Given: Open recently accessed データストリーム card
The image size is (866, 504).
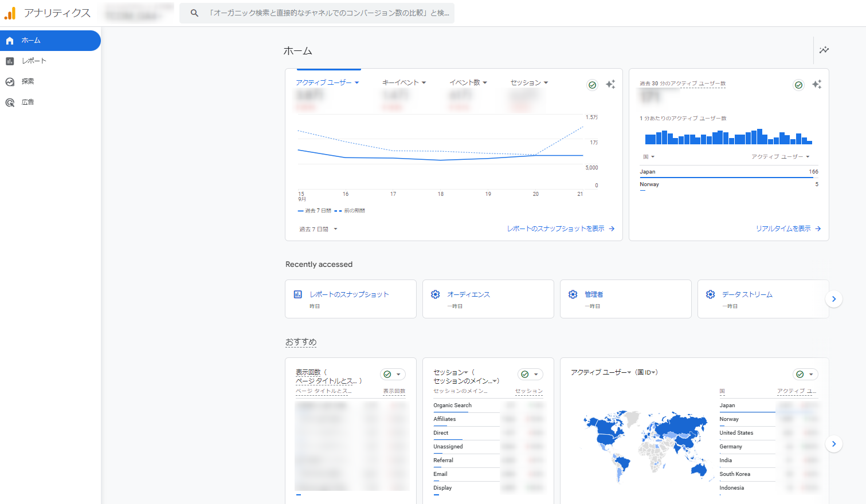Looking at the screenshot, I should point(763,299).
